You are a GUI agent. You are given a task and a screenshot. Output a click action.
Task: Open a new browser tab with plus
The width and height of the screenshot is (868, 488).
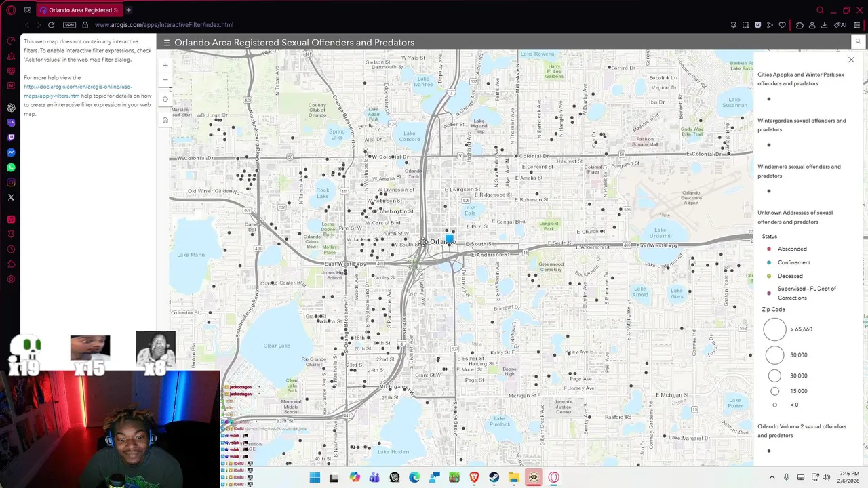click(128, 10)
